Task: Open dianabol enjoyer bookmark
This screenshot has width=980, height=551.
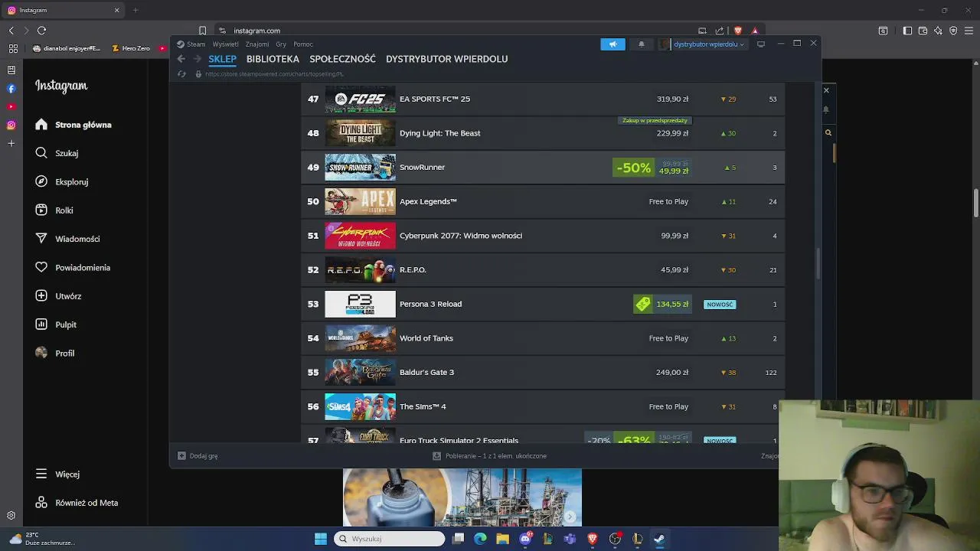Action: pyautogui.click(x=67, y=48)
